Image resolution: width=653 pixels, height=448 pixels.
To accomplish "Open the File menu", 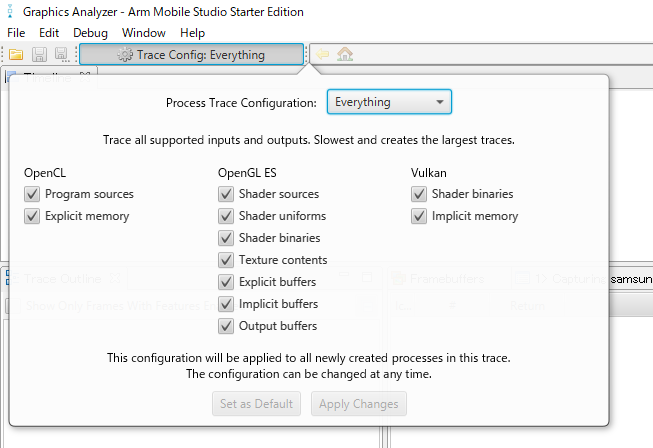I will pos(16,33).
